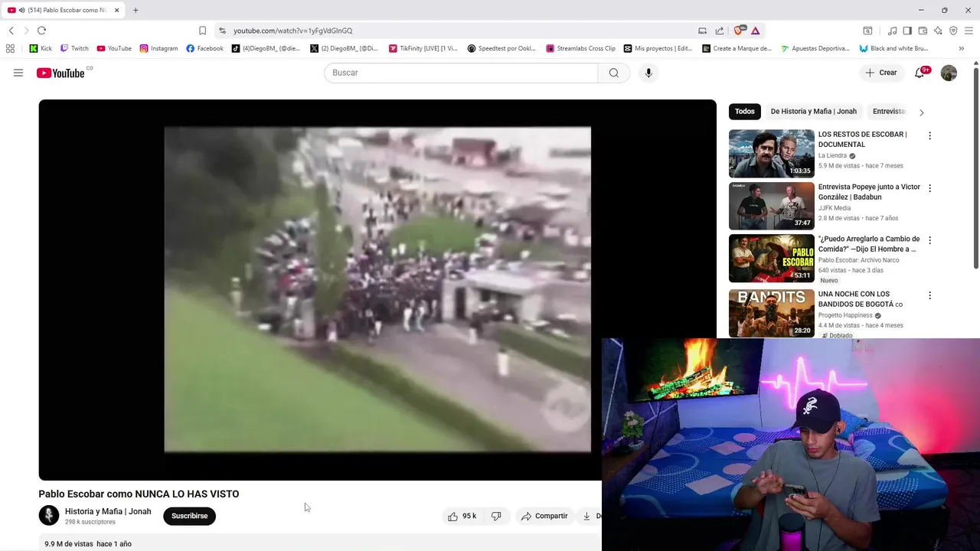Screen dimensions: 980x551
Task: Open Los Restos de Escobar Documental title
Action: tap(862, 139)
